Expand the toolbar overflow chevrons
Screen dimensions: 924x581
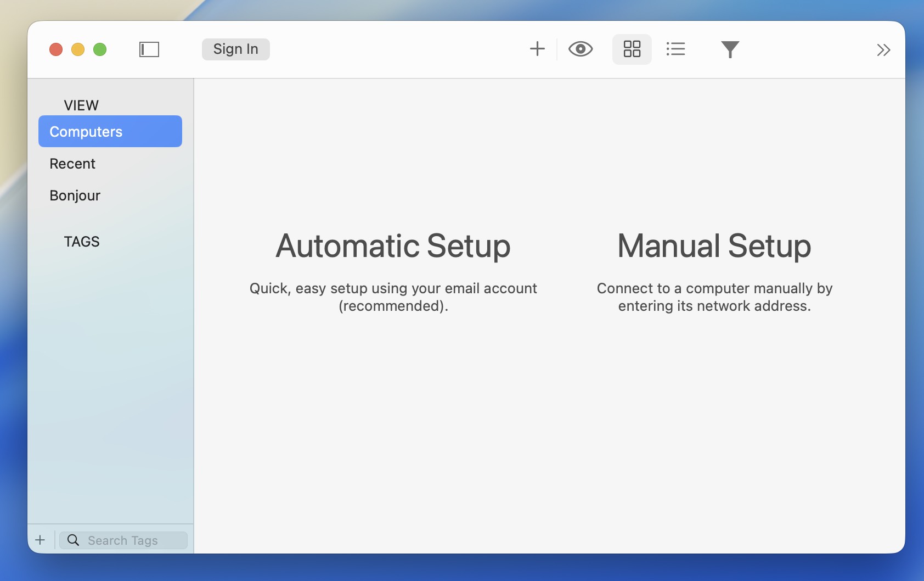click(x=883, y=50)
